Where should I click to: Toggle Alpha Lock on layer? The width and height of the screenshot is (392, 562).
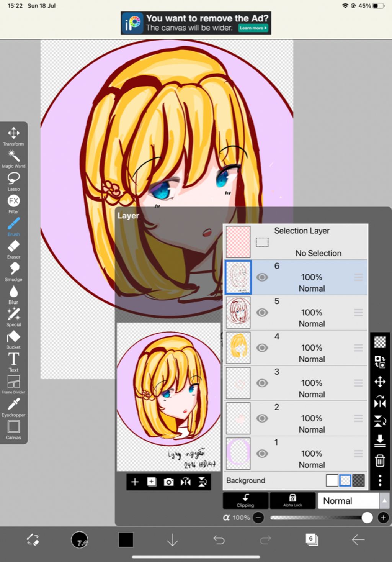pyautogui.click(x=292, y=500)
